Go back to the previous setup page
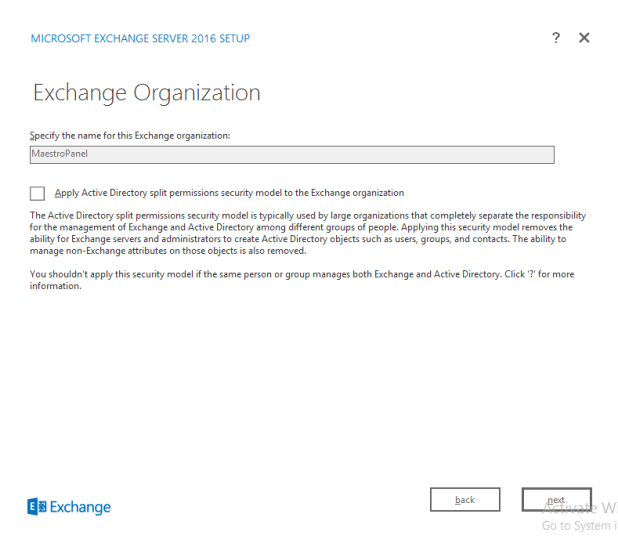 [x=465, y=500]
